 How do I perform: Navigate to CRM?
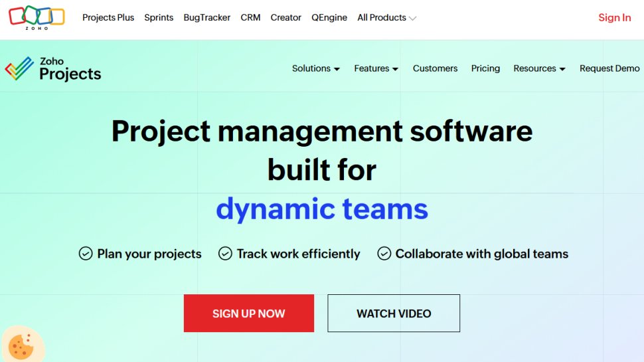pyautogui.click(x=250, y=18)
